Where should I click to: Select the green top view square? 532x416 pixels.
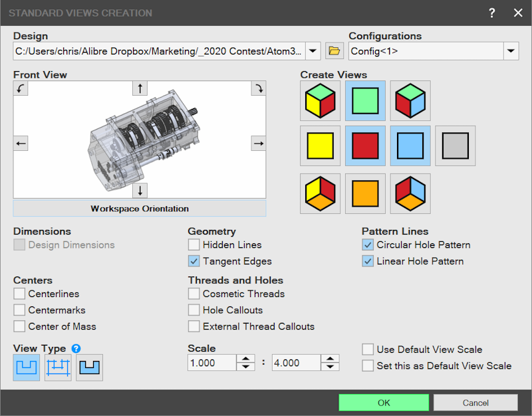pos(365,101)
